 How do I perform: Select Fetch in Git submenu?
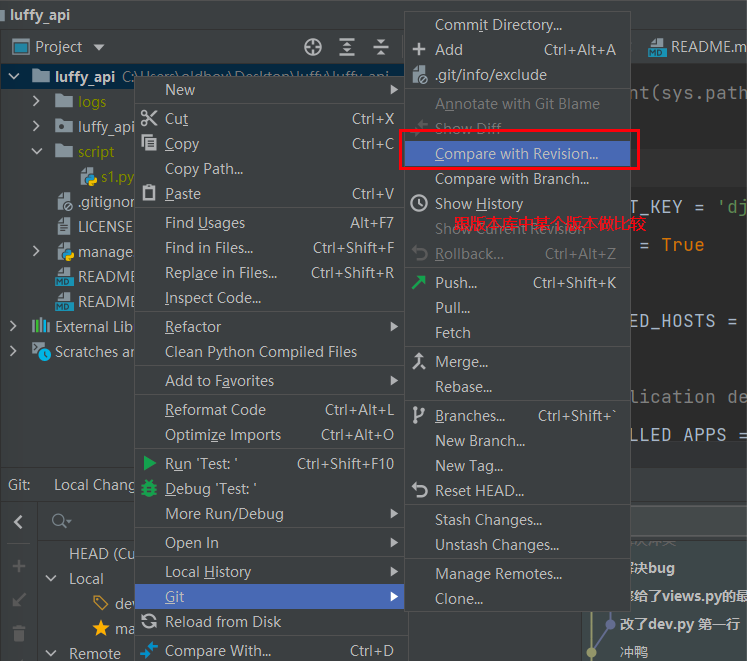click(517, 333)
